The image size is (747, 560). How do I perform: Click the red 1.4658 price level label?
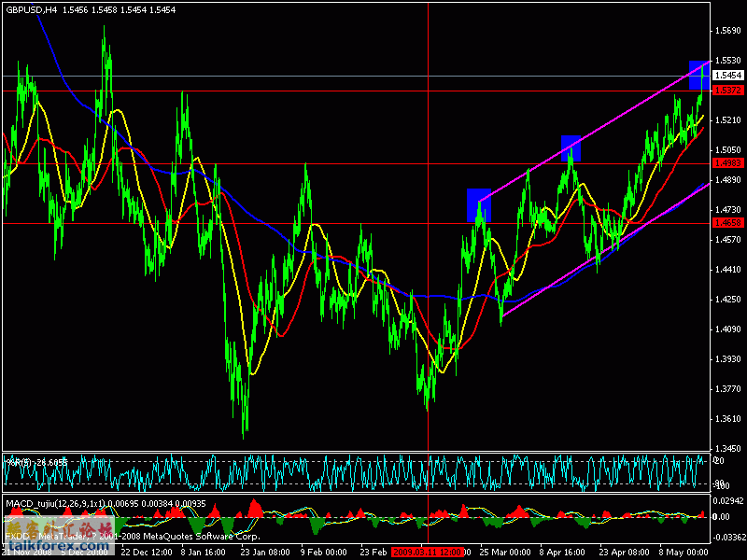728,222
